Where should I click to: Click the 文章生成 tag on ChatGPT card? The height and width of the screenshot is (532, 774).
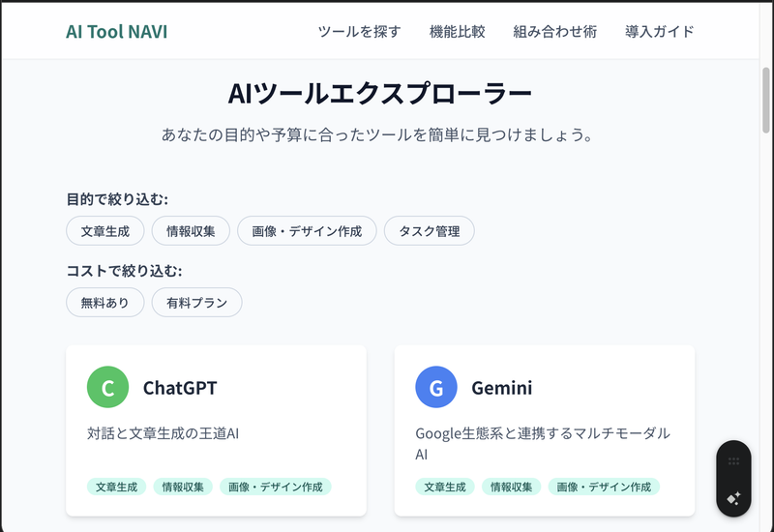pos(117,487)
